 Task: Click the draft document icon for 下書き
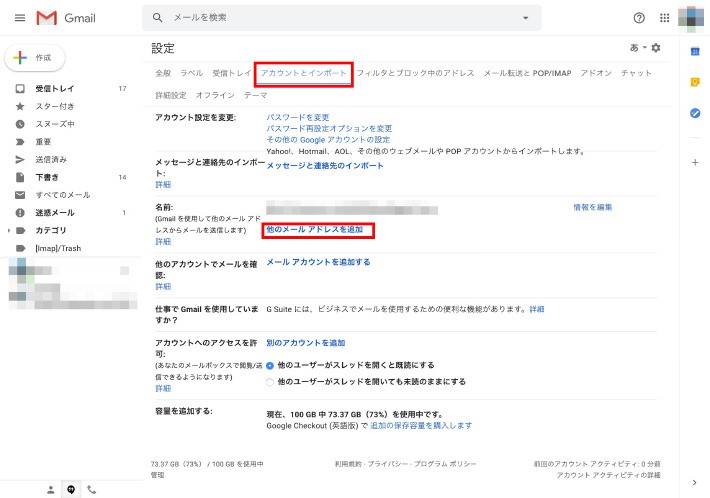[x=20, y=177]
